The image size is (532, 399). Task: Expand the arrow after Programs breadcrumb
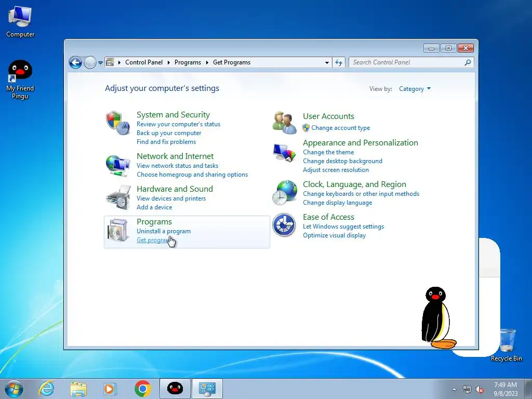tap(207, 62)
